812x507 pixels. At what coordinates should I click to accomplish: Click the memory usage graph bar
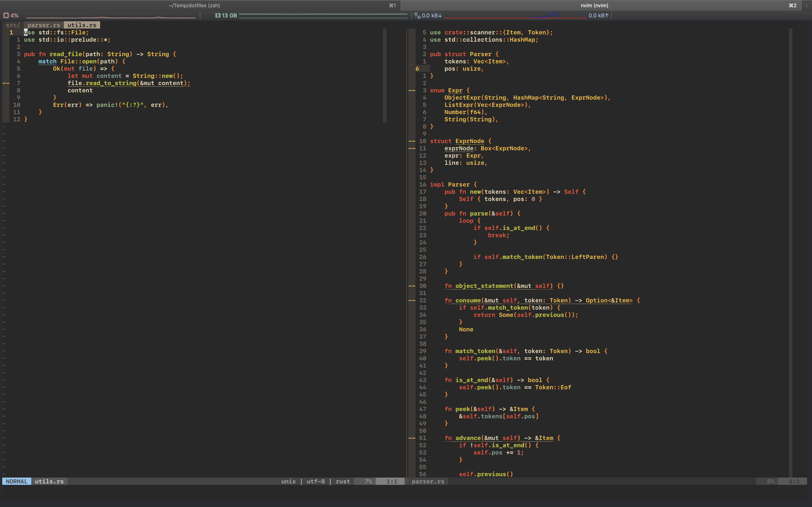click(323, 15)
